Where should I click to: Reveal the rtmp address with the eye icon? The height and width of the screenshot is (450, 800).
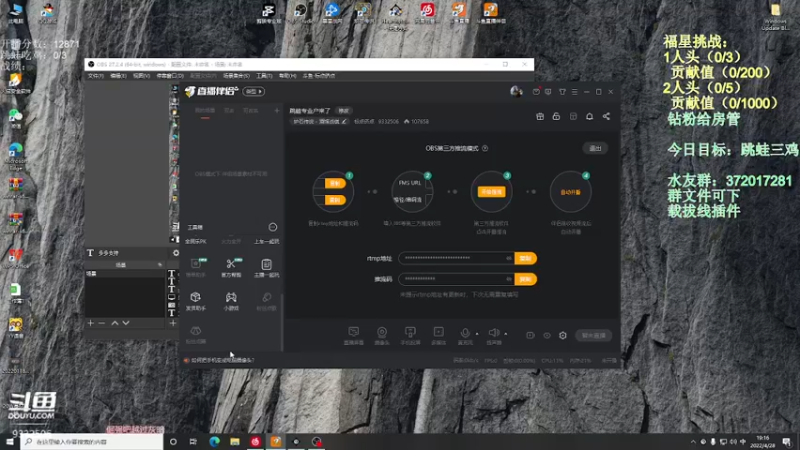pos(508,258)
